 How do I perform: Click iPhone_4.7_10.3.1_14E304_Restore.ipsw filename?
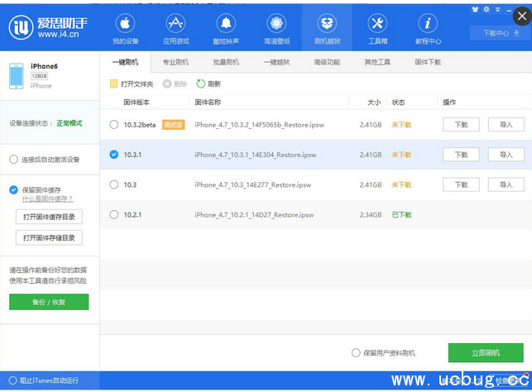[x=256, y=155]
